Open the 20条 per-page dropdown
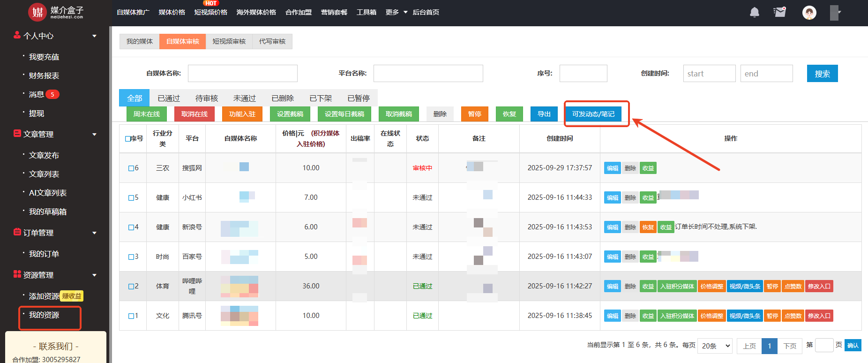 pyautogui.click(x=715, y=346)
